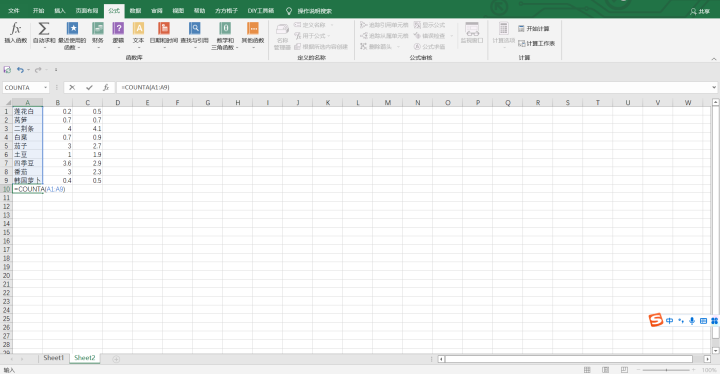The image size is (720, 374).
Task: Click the formula bar showing =COUNTA(A1:A9)
Action: tap(413, 87)
